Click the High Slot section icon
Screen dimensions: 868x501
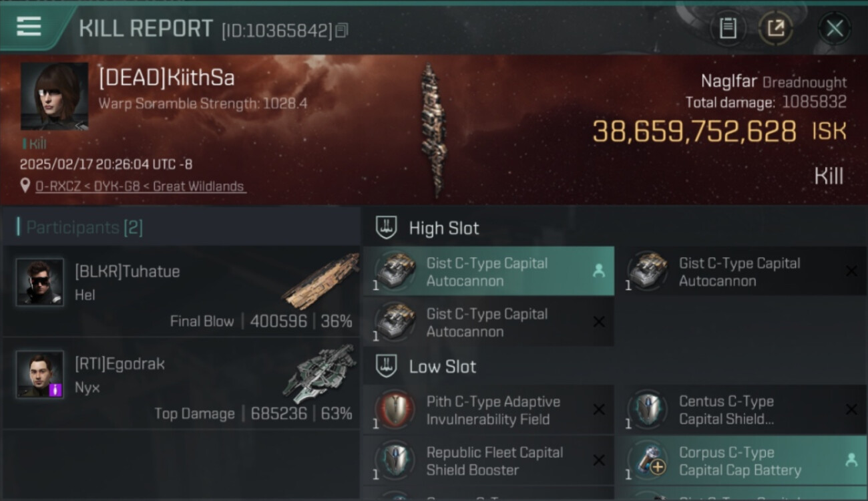[x=386, y=228]
